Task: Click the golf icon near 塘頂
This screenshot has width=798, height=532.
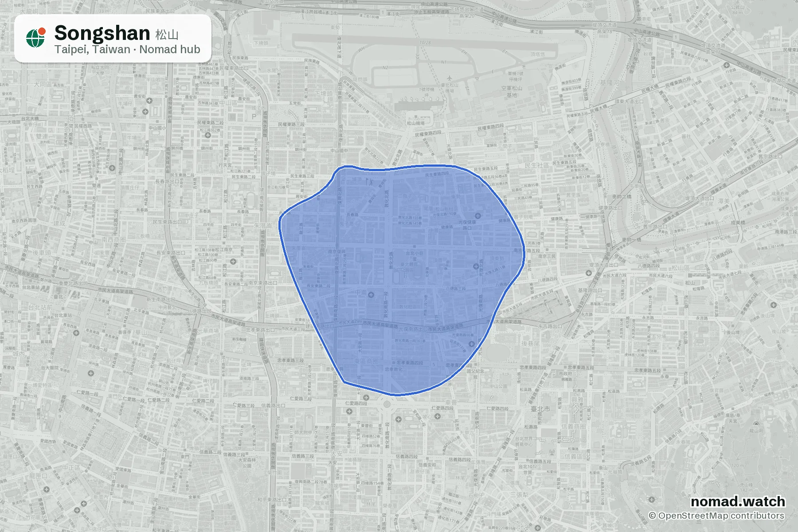Action: pyautogui.click(x=371, y=181)
